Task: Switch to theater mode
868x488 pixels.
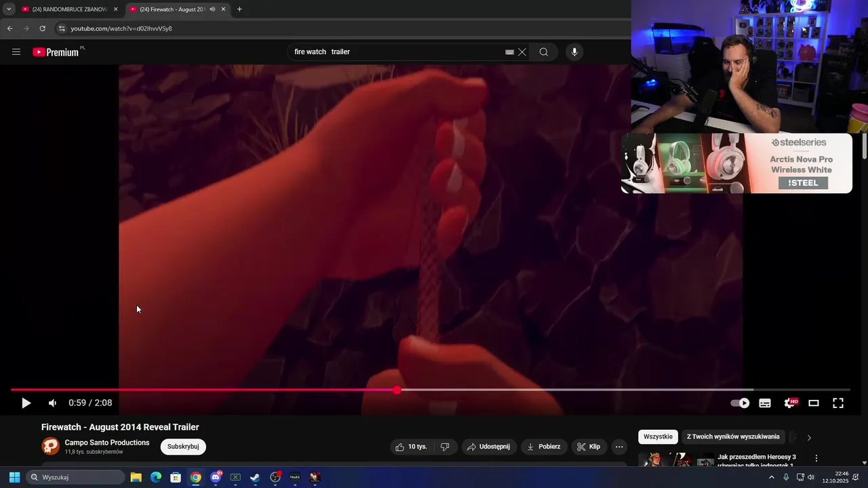Action: point(814,403)
